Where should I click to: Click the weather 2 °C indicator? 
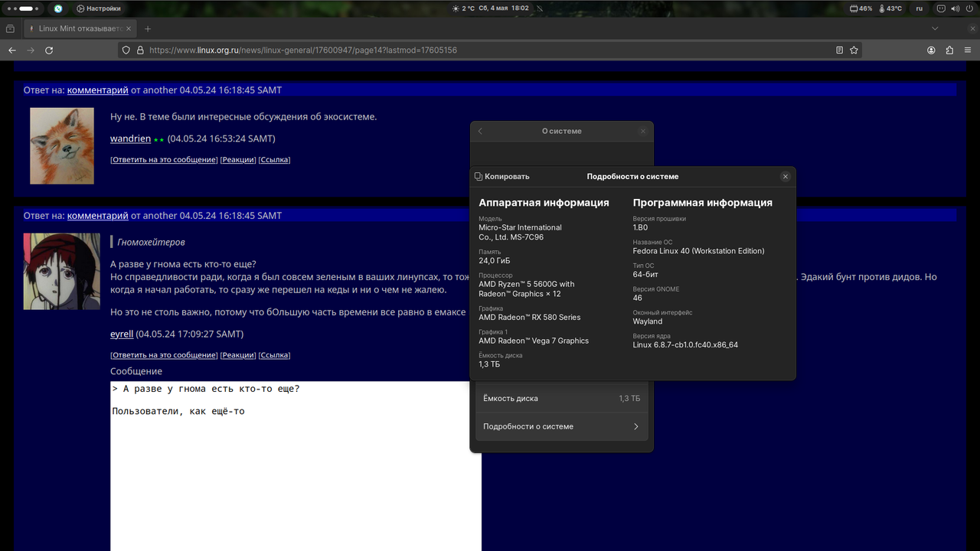click(x=463, y=8)
